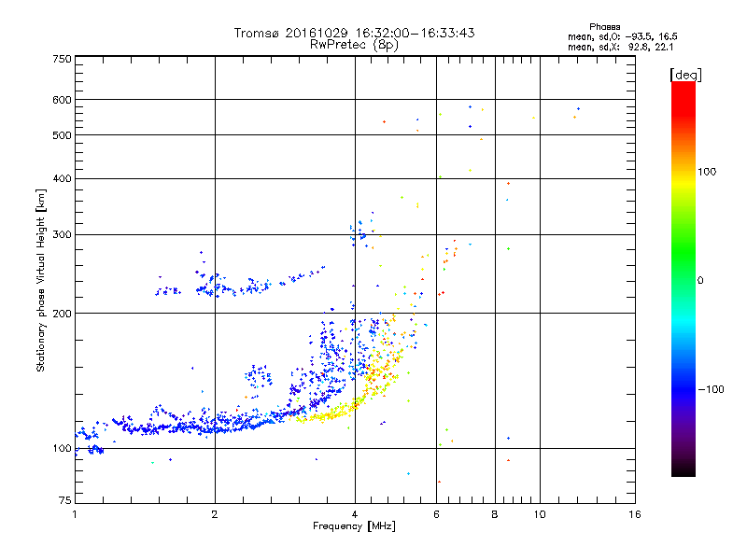Viewport: 747px width, 560px height.
Task: Click y-axis tick label '100' on height axis
Action: [x=62, y=448]
